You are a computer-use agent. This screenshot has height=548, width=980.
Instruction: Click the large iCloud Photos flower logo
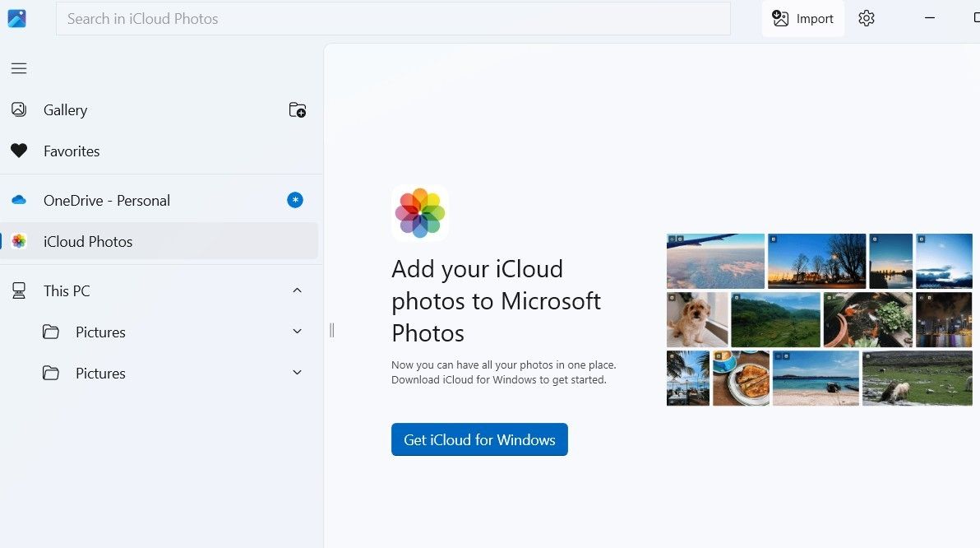[x=420, y=212]
